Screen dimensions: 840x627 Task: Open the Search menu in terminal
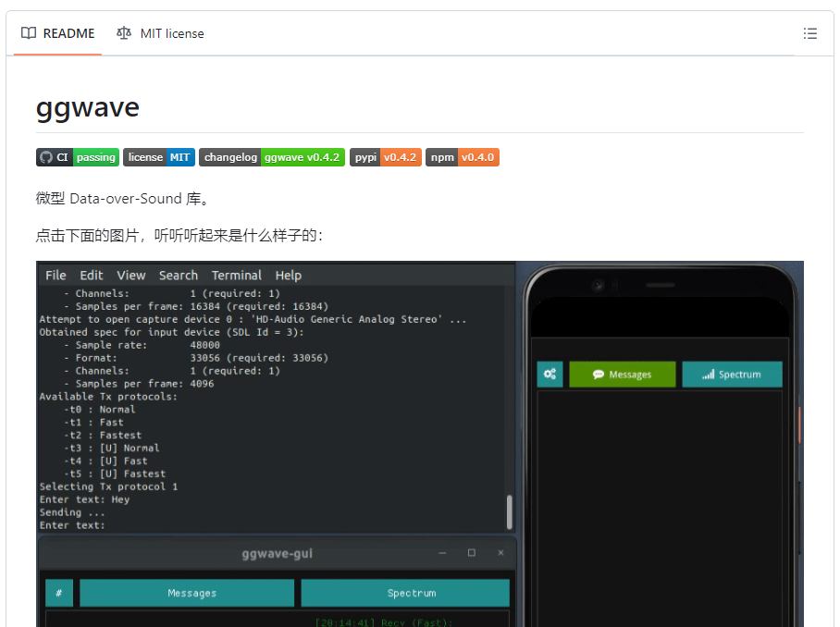pos(179,276)
